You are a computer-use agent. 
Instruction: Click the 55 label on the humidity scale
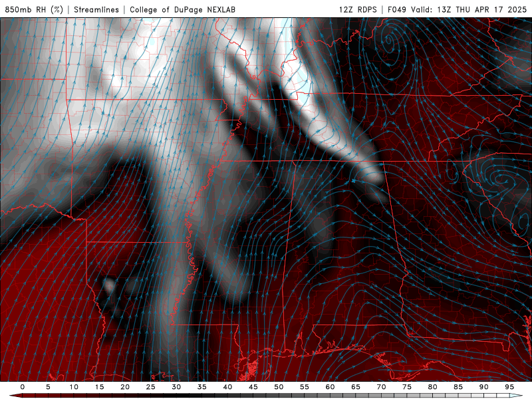305,387
